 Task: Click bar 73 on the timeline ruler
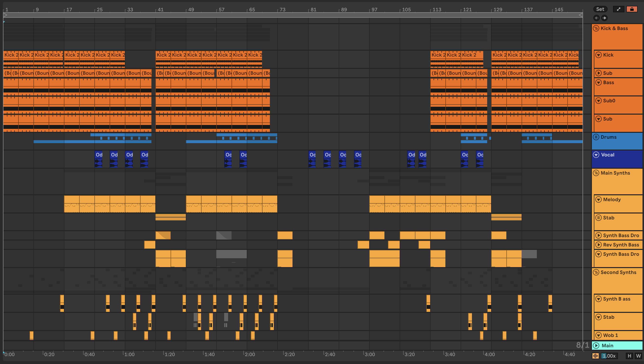(x=282, y=10)
